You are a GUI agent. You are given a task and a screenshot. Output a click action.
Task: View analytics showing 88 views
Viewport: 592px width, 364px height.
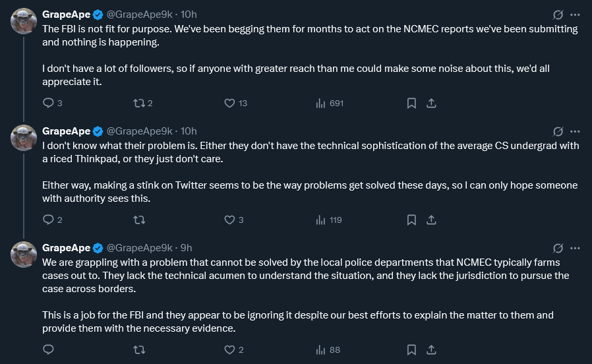coord(322,349)
